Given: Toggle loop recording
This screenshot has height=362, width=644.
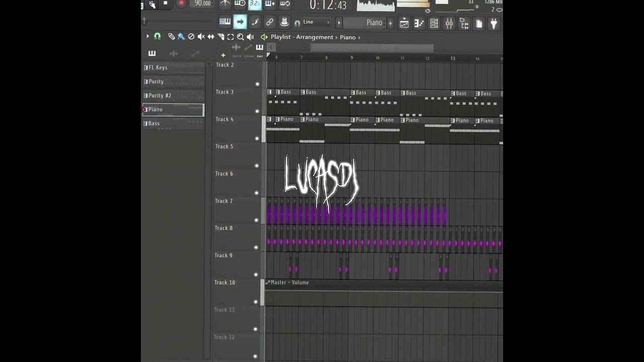Looking at the screenshot, I should [x=285, y=4].
